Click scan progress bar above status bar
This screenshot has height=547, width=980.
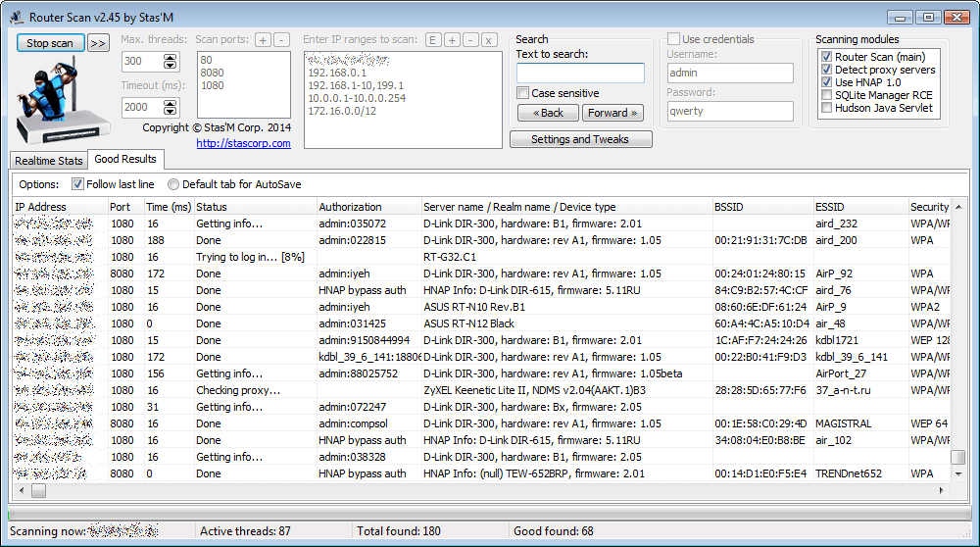pos(489,515)
